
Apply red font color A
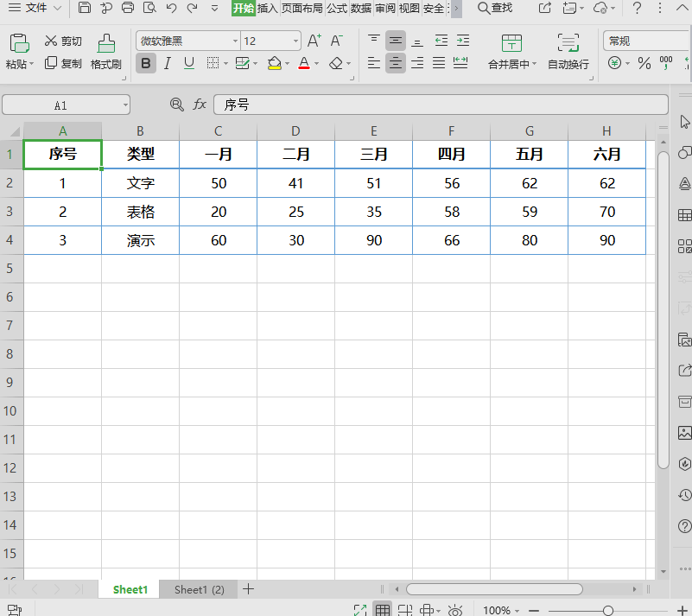tap(304, 64)
